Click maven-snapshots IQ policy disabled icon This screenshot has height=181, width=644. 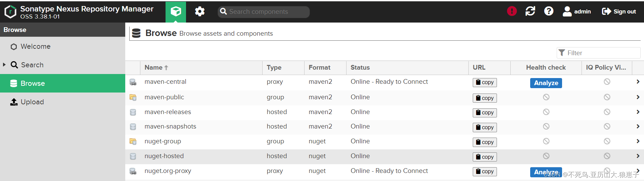point(607,126)
